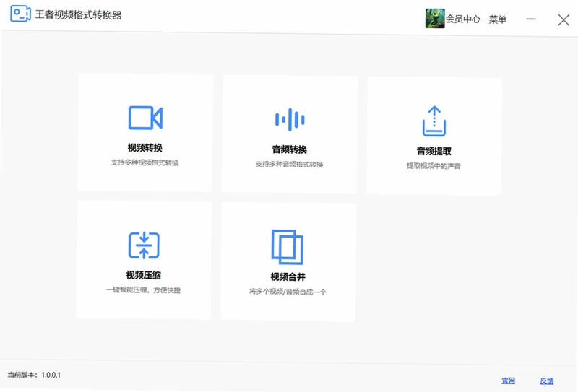This screenshot has width=578, height=392.
Task: Open the 反馈 feedback link
Action: coord(547,381)
